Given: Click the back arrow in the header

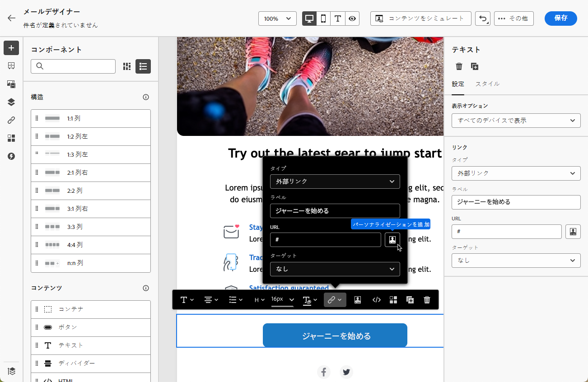Looking at the screenshot, I should coord(11,18).
